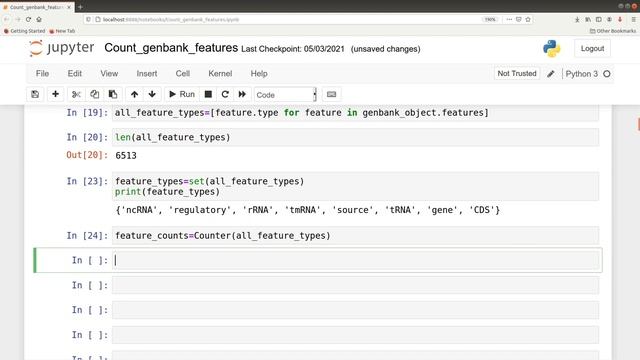Open page actions ellipsis in address bar
640x360 pixels.
(x=509, y=19)
